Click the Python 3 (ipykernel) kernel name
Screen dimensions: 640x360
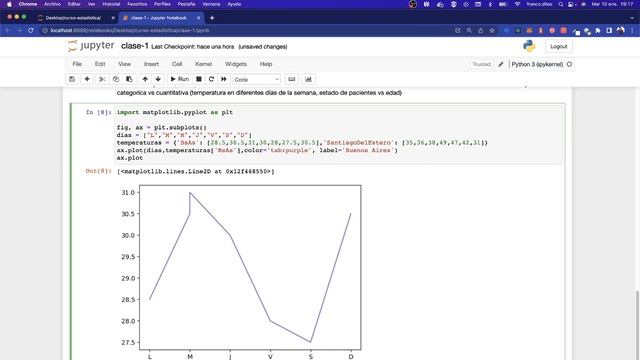point(537,64)
